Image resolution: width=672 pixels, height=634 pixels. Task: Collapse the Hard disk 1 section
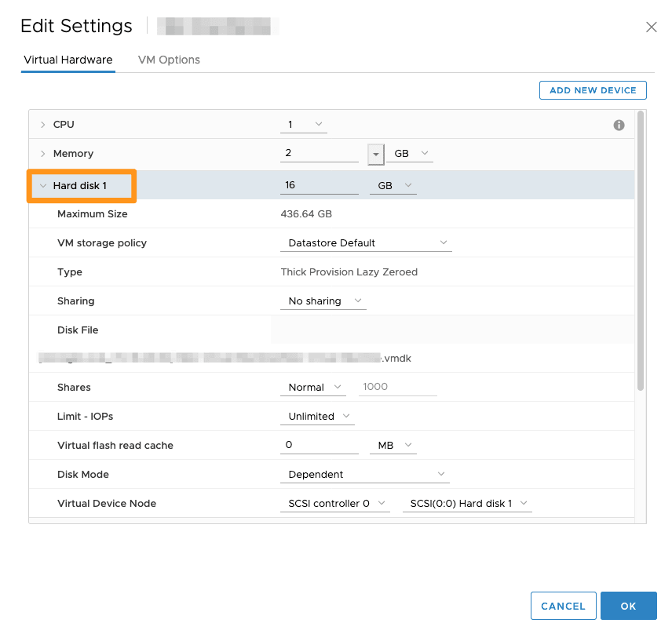coord(43,186)
